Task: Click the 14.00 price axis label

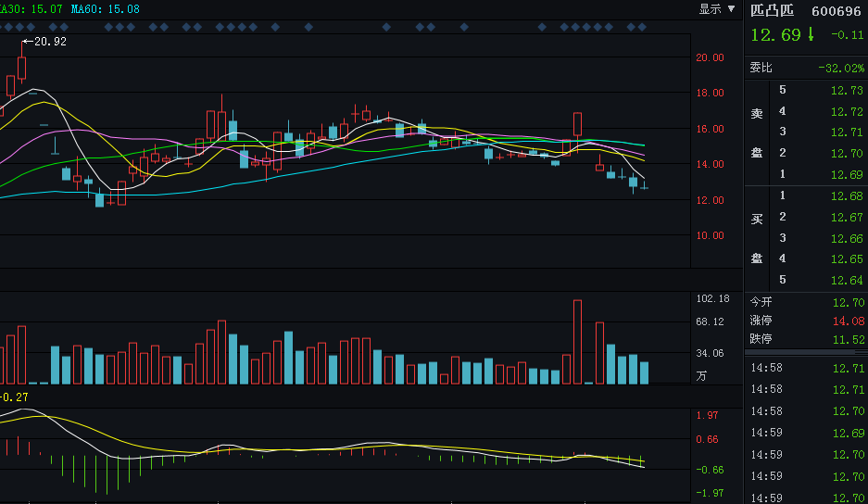Action: click(x=710, y=165)
